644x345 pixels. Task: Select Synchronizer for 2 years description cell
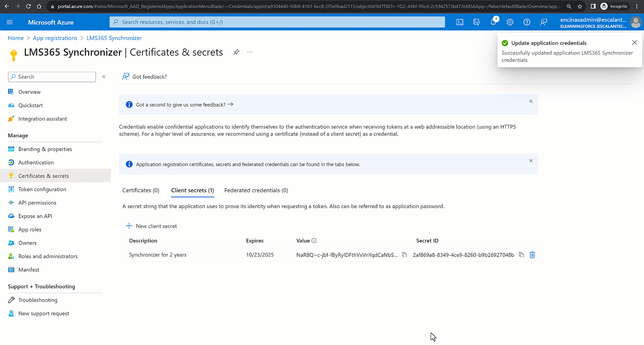[x=158, y=255]
